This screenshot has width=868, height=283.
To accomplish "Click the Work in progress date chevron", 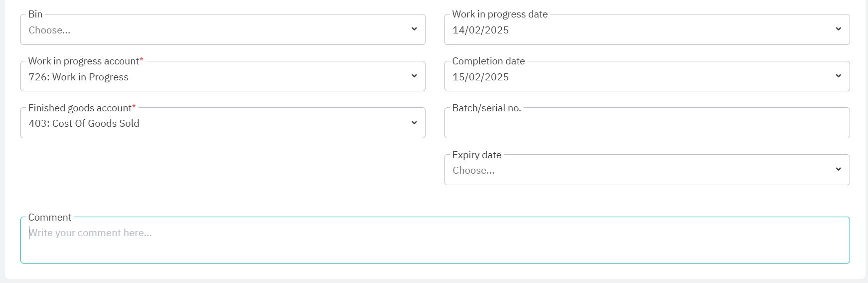I will 839,29.
